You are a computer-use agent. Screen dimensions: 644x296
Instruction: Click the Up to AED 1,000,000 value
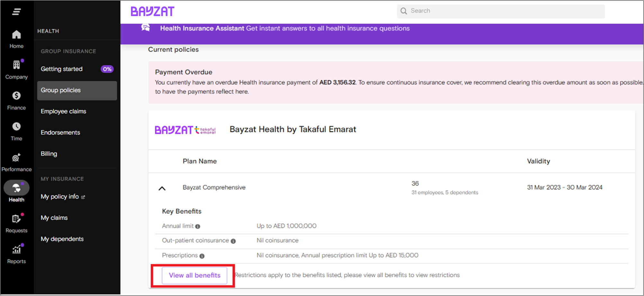(x=286, y=226)
